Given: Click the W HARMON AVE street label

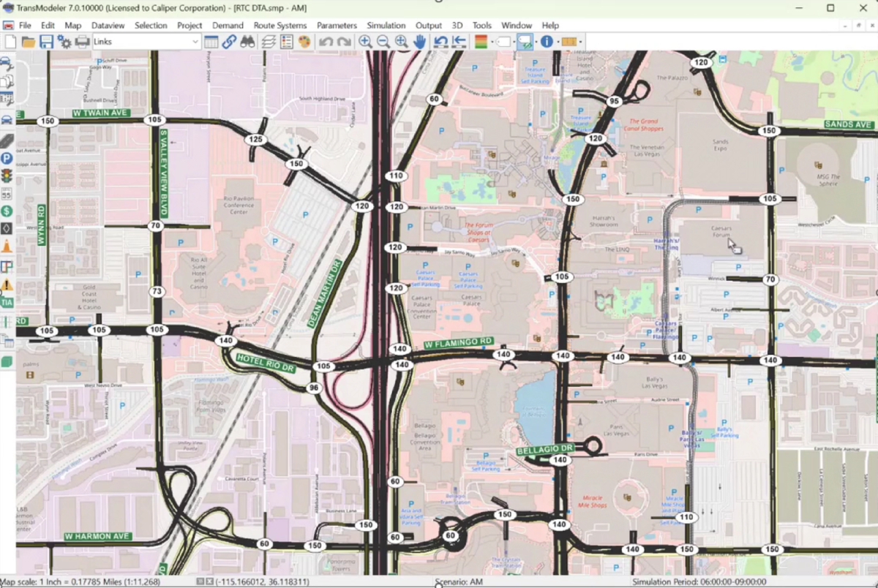Looking at the screenshot, I should (x=97, y=536).
